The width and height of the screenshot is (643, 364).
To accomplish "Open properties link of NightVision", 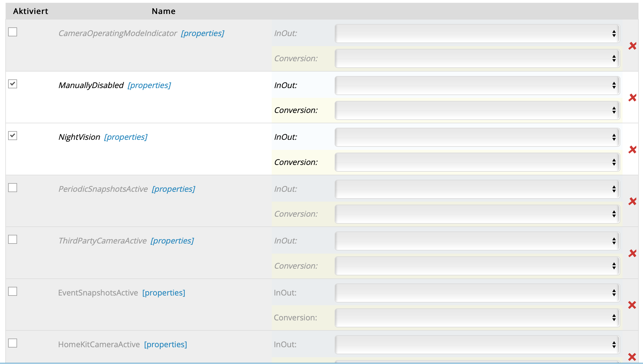I will pos(126,137).
